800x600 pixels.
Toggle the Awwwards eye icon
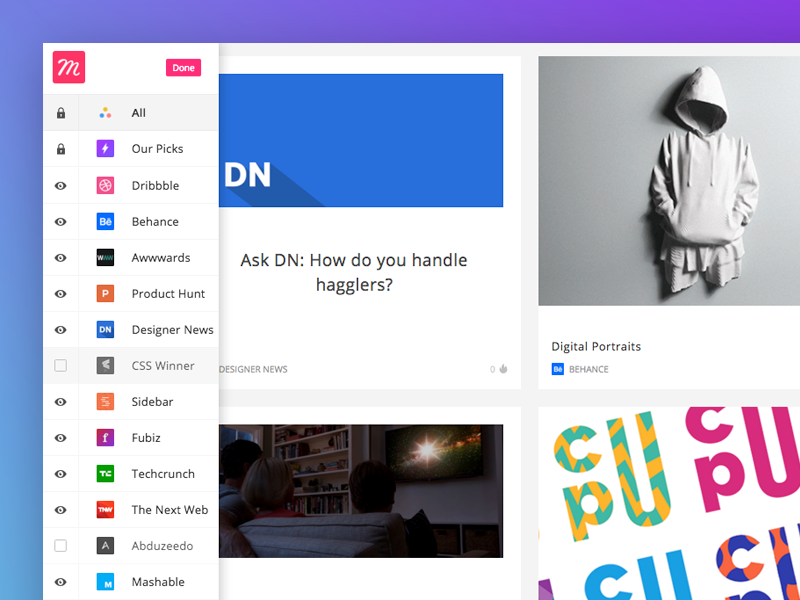pyautogui.click(x=61, y=258)
